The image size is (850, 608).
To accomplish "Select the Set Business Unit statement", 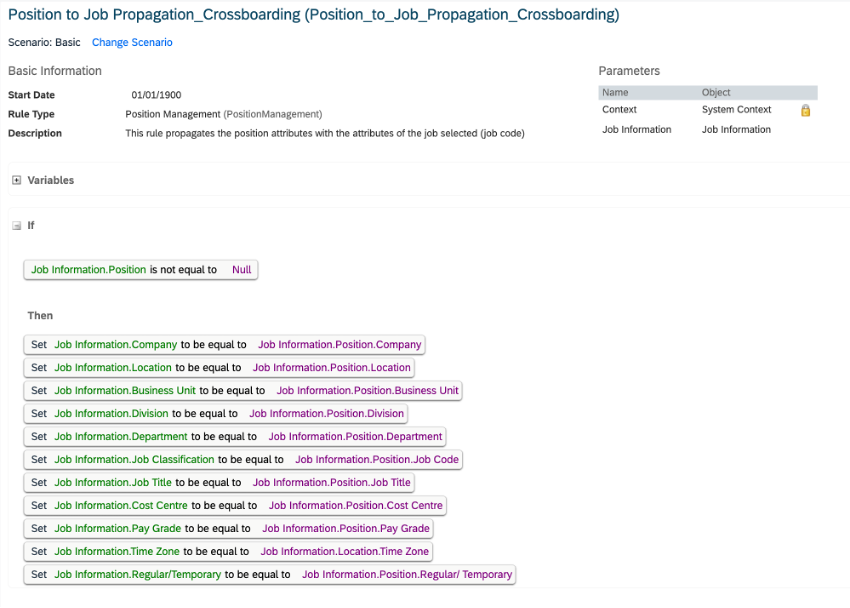I will 243,391.
